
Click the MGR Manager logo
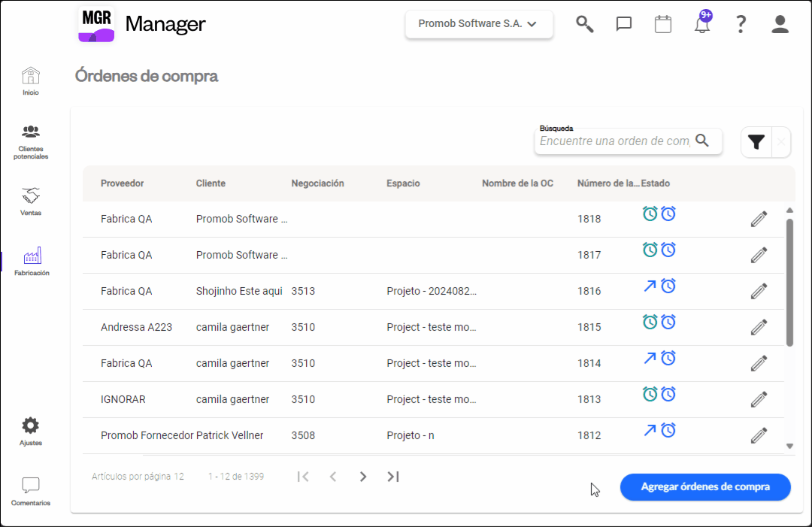click(142, 24)
